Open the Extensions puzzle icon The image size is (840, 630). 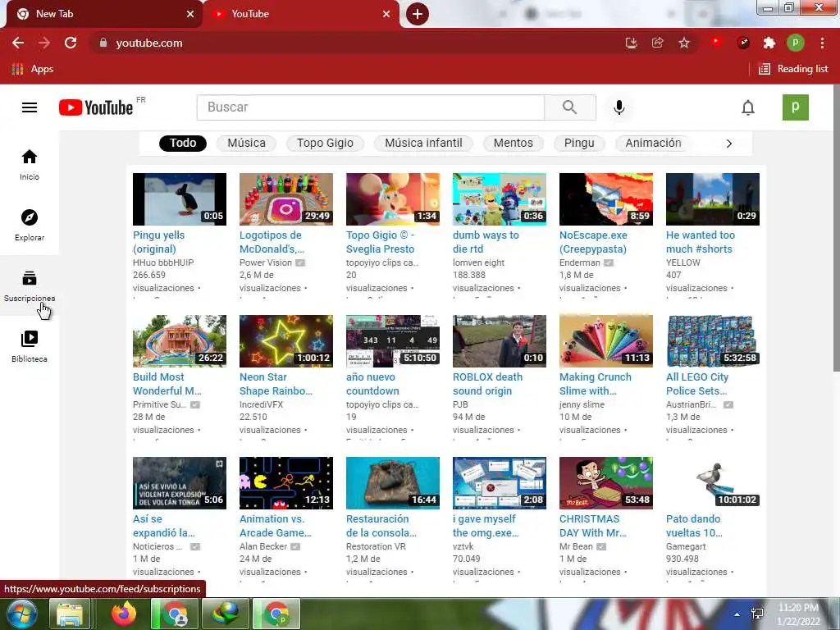coord(769,43)
